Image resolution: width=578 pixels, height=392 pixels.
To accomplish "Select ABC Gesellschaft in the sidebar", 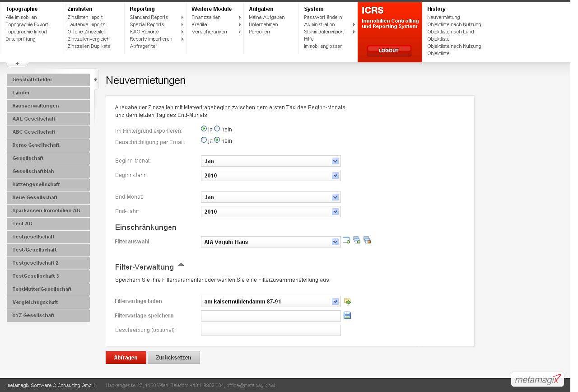I will (48, 132).
